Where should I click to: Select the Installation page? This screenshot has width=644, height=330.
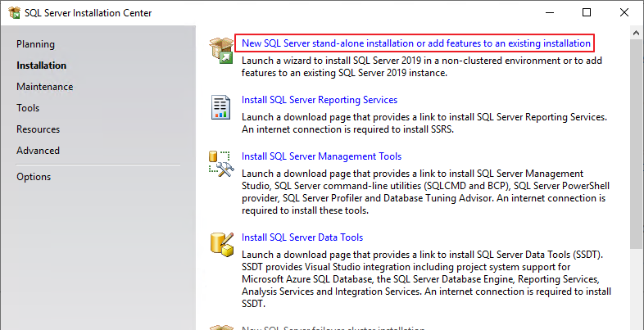coord(41,66)
